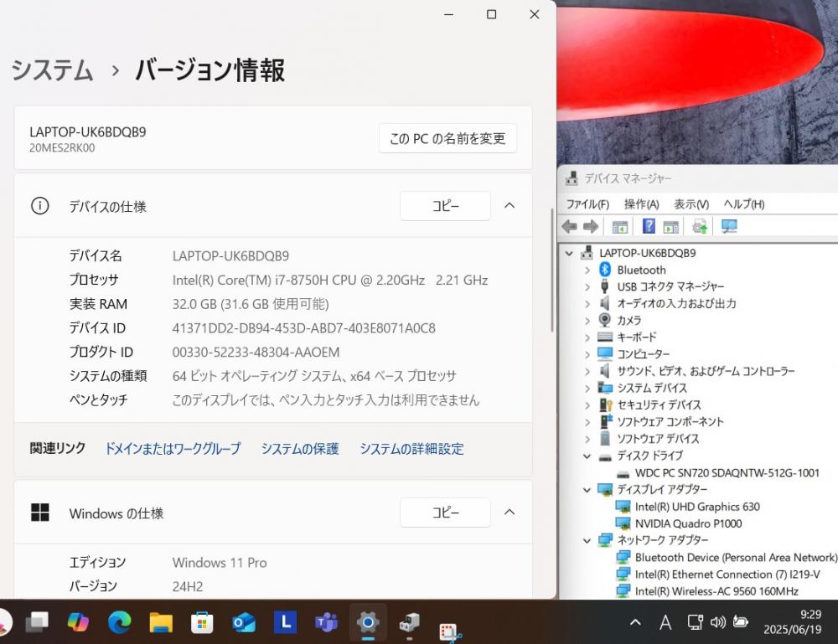This screenshot has width=838, height=644.
Task: Collapse the ディスク ドライブ node
Action: [587, 456]
